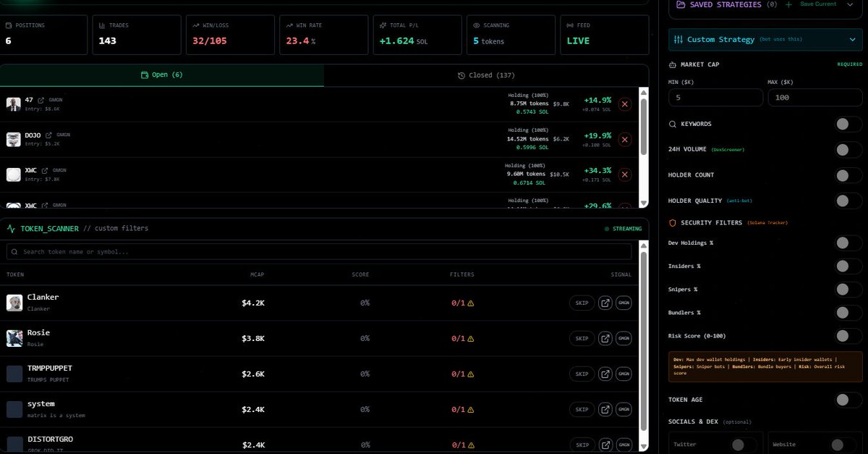Click the Clanker token avatar
The height and width of the screenshot is (454, 868).
[14, 303]
